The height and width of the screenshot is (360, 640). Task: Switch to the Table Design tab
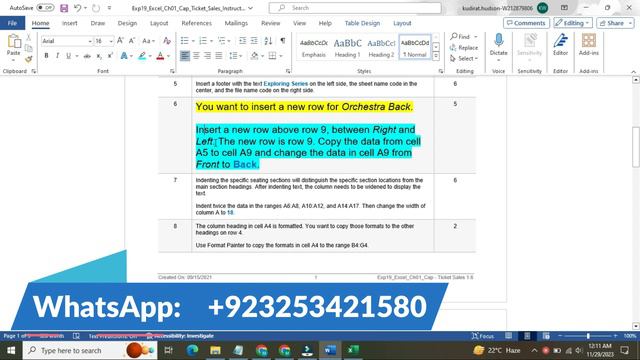(362, 23)
